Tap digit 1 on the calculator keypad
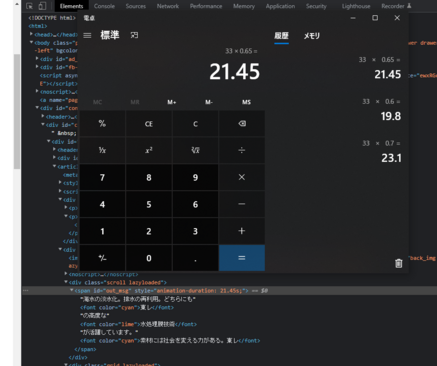 pyautogui.click(x=102, y=231)
